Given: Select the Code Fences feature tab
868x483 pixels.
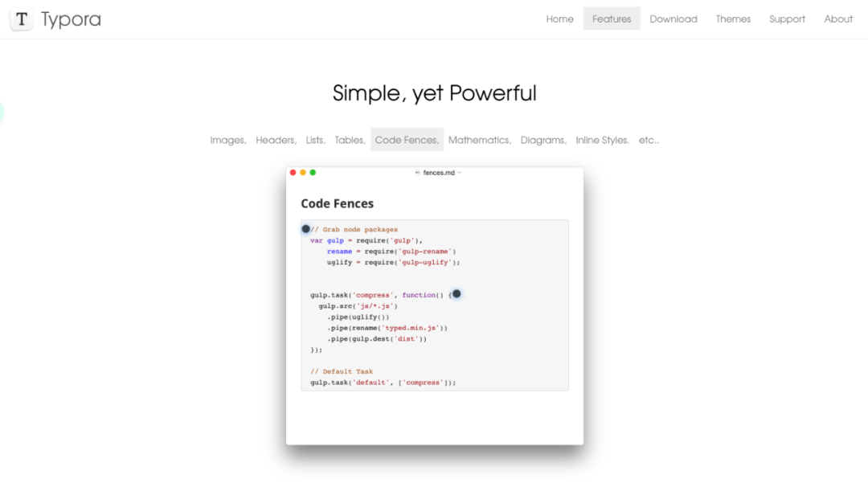Looking at the screenshot, I should (407, 140).
